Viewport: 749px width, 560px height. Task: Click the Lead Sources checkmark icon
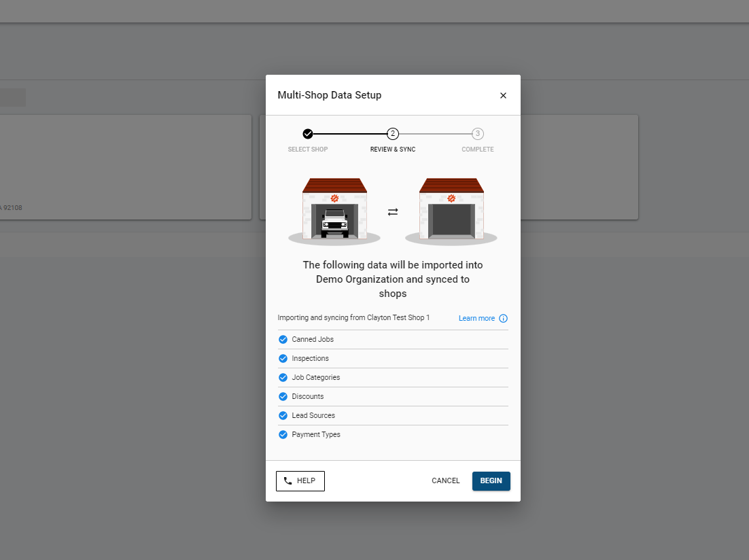click(283, 416)
